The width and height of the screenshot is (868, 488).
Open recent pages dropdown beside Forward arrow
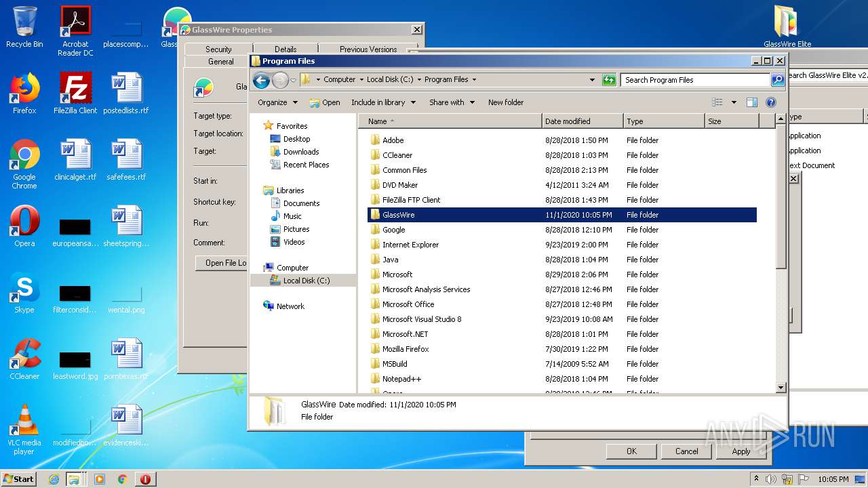293,80
